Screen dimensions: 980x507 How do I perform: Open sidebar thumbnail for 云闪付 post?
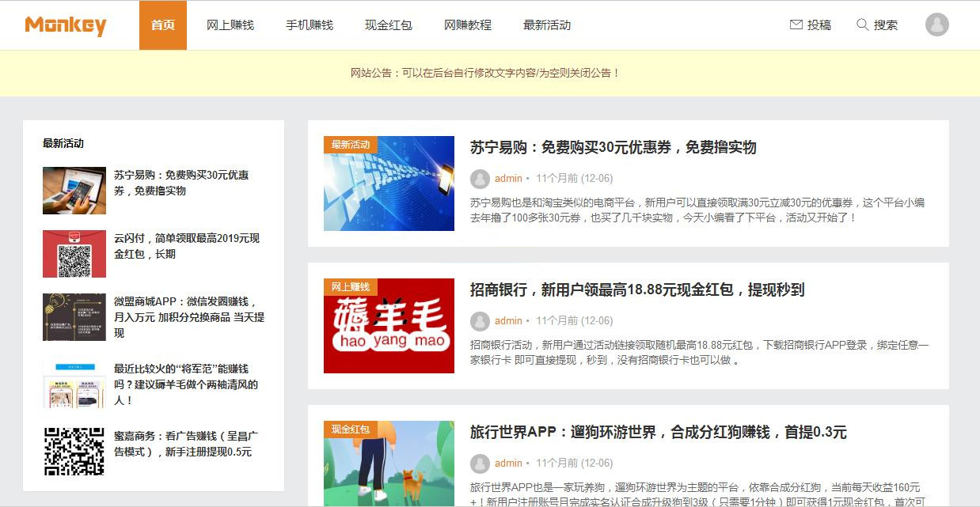(74, 254)
